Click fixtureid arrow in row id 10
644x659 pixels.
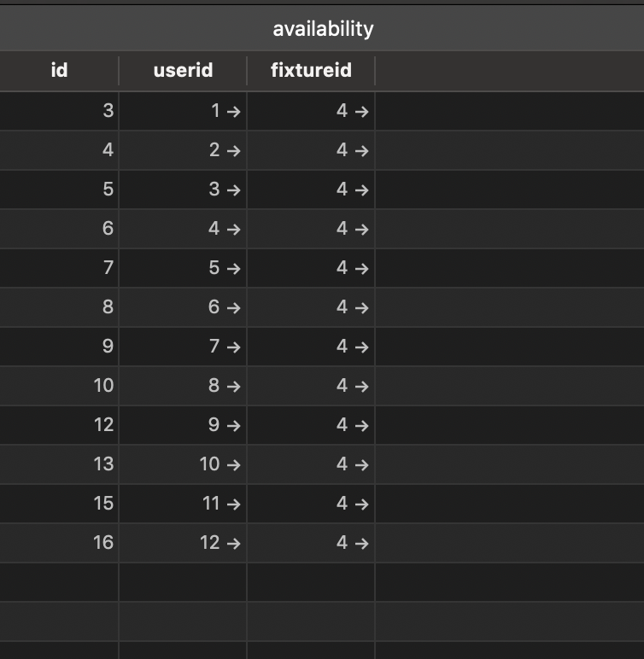pos(361,386)
